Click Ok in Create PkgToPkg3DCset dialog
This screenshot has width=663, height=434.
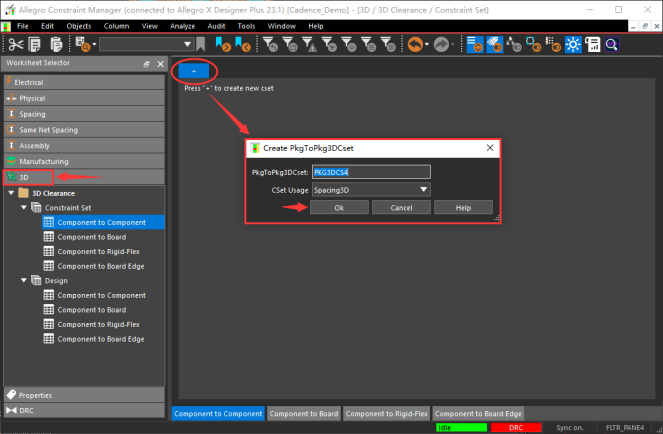339,208
